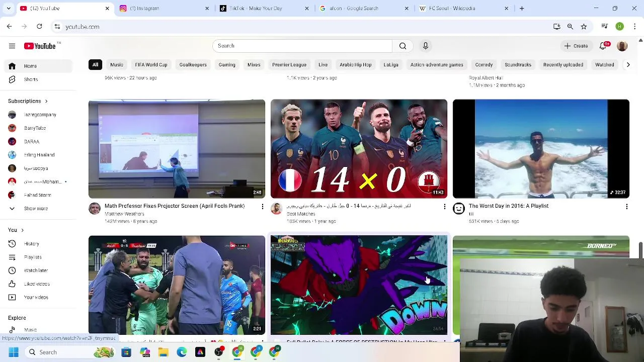Open the media control icon in Chrome toolbar
Viewport: 644px width, 362px height.
click(x=605, y=27)
